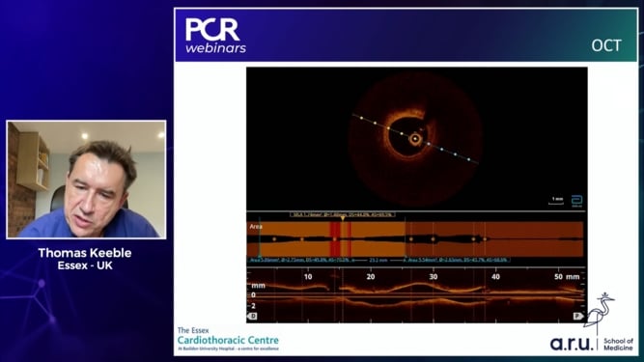Click the Thomas Keeble name caption
The image size is (644, 362).
[85, 253]
